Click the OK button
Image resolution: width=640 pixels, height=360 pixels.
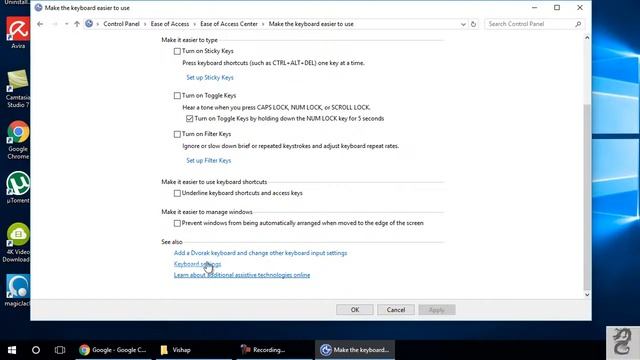pyautogui.click(x=355, y=310)
